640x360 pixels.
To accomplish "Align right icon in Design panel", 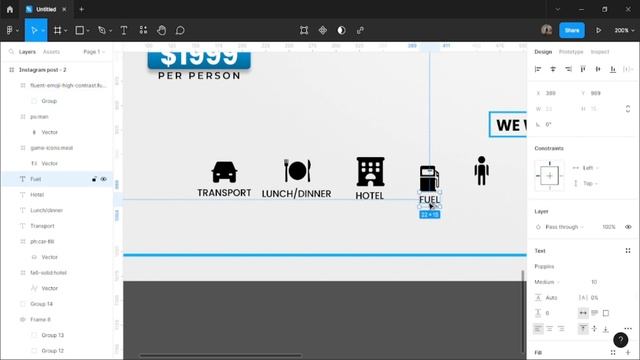I will point(568,69).
